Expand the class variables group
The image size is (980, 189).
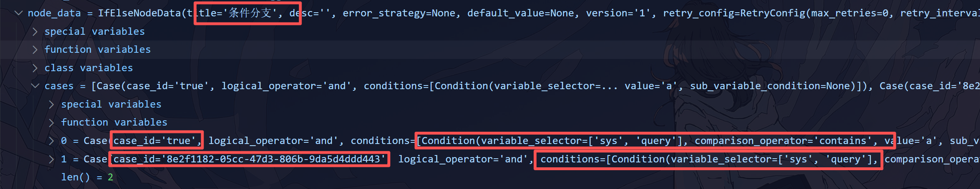pos(35,68)
